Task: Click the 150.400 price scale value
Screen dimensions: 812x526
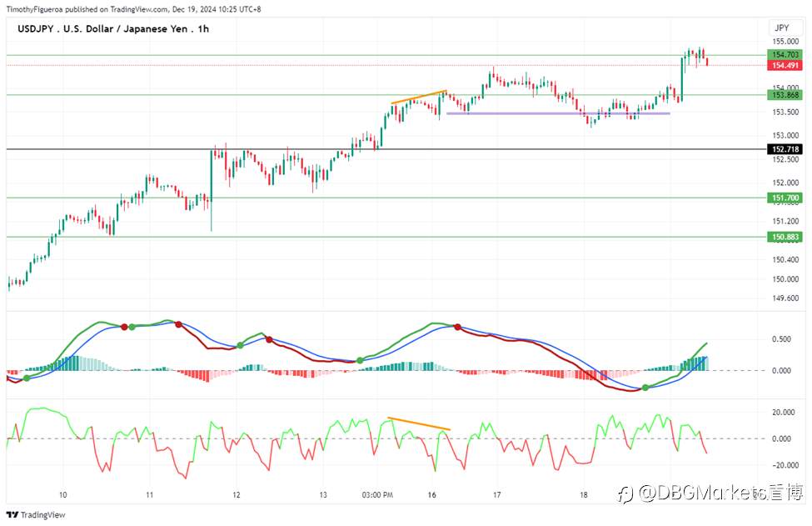Action: 785,259
